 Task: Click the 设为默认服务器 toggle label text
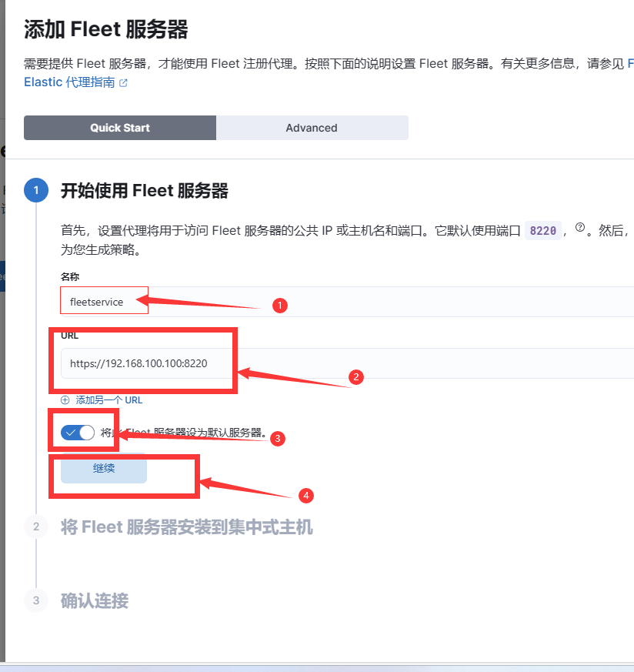pos(184,433)
